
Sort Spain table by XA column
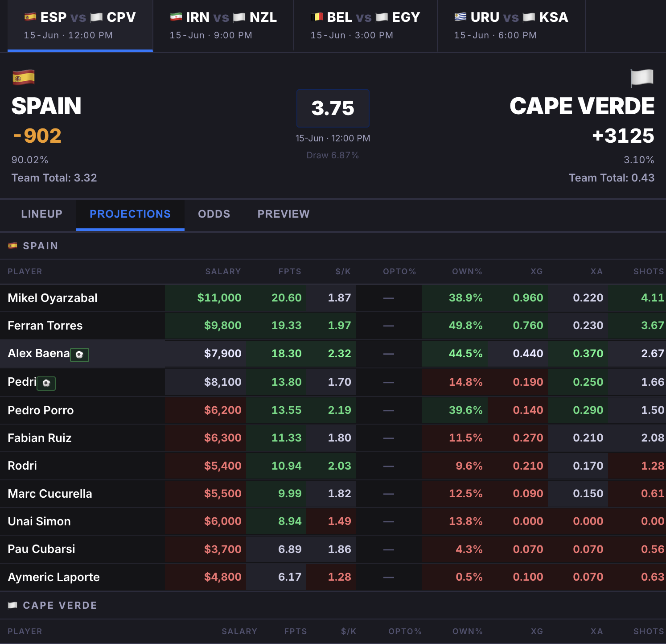596,272
